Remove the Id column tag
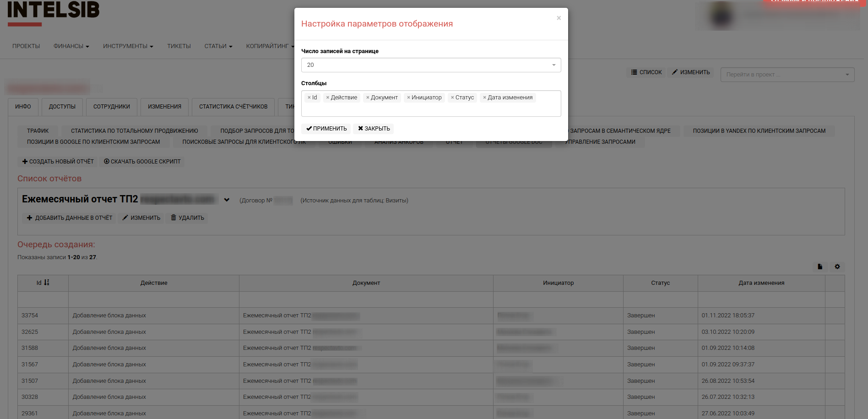The height and width of the screenshot is (419, 868). click(309, 98)
